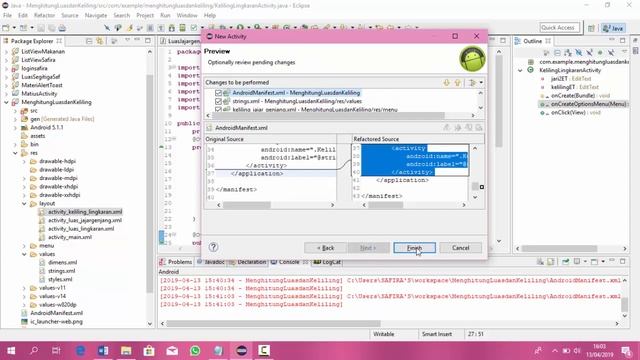Switch to the Java perspective
This screenshot has height=360, width=640.
click(613, 28)
